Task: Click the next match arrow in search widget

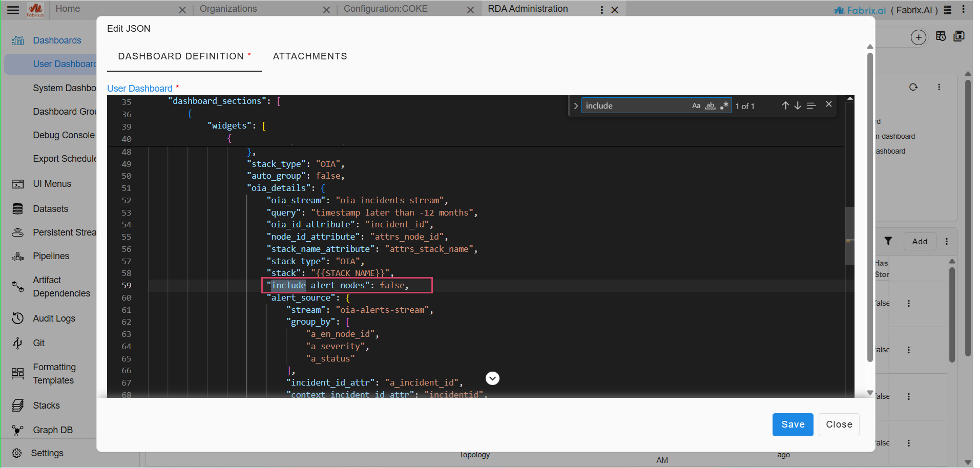Action: [798, 105]
